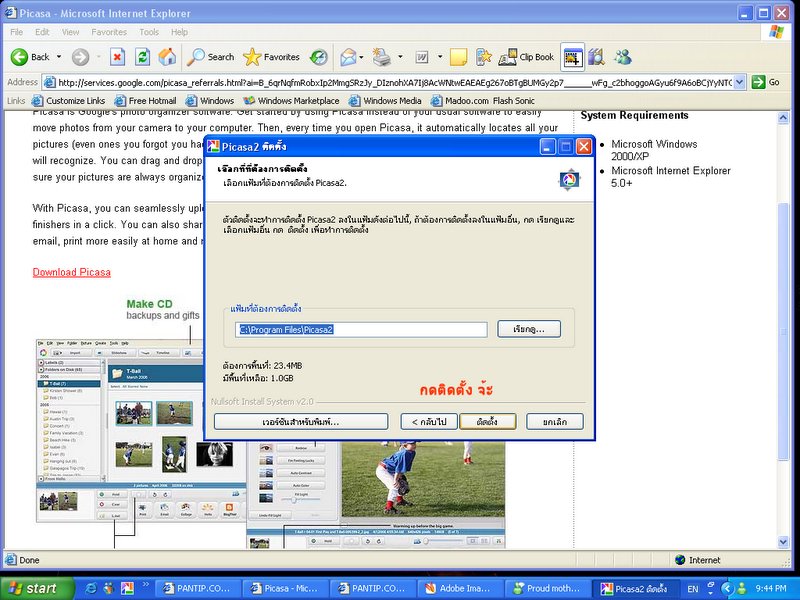Open Madoo.com Flash Sonic link
Viewport: 800px width, 600px height.
click(x=483, y=101)
